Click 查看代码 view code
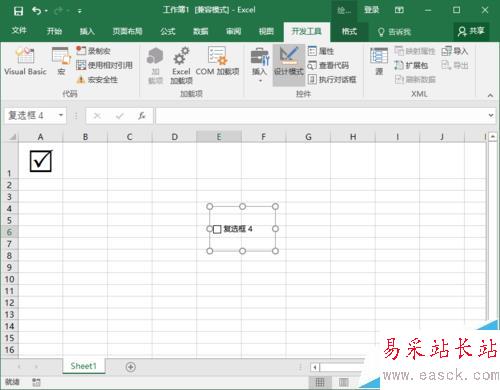500x390 pixels. pos(328,65)
